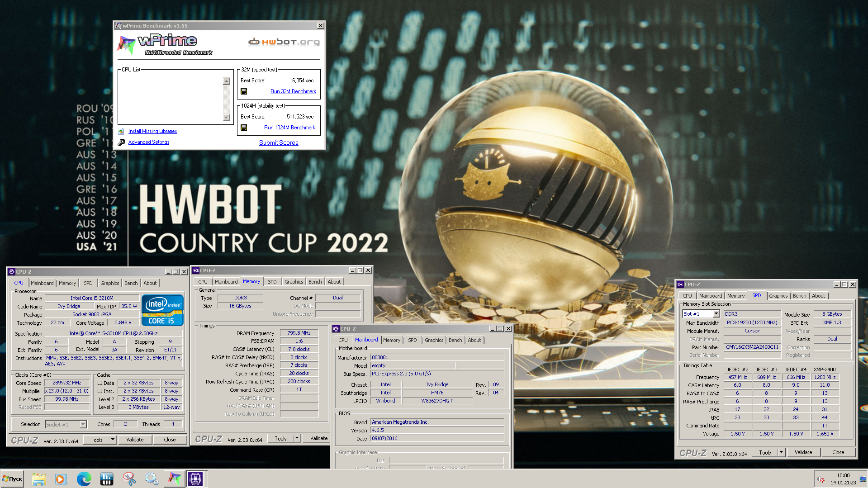Viewport: 868px width, 488px height.
Task: Open the Bench tab in the CPU window
Action: (x=131, y=283)
